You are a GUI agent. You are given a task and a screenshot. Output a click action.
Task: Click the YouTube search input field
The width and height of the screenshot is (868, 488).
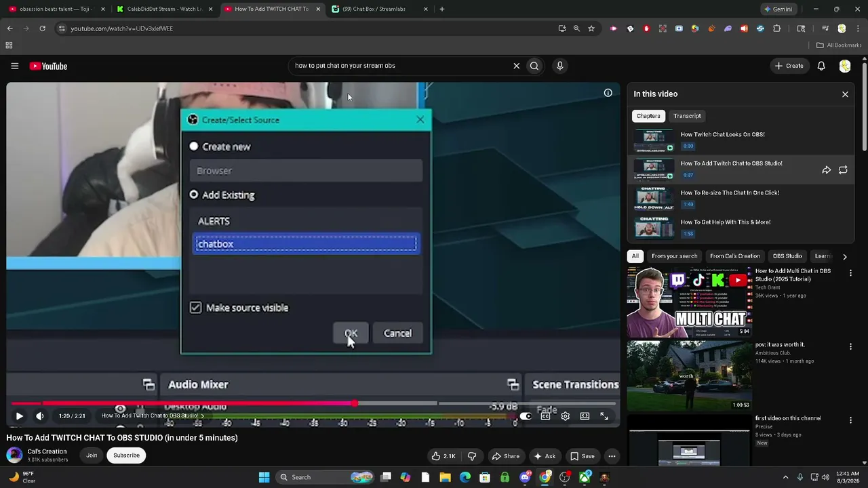pyautogui.click(x=399, y=66)
